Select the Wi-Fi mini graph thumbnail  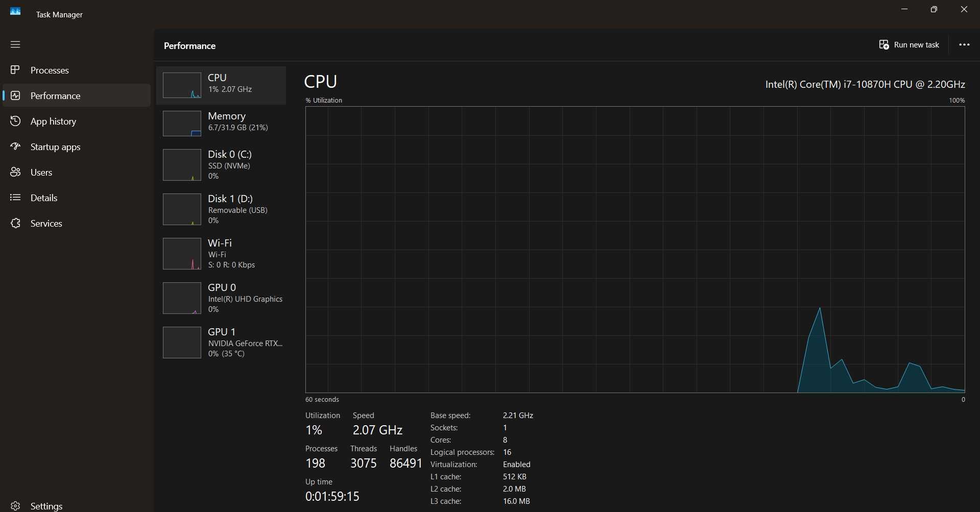coord(182,254)
